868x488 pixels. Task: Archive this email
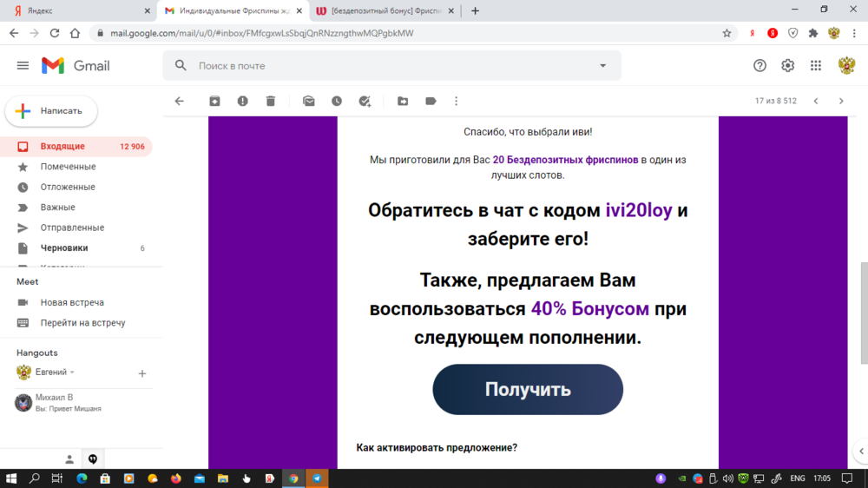(x=214, y=101)
